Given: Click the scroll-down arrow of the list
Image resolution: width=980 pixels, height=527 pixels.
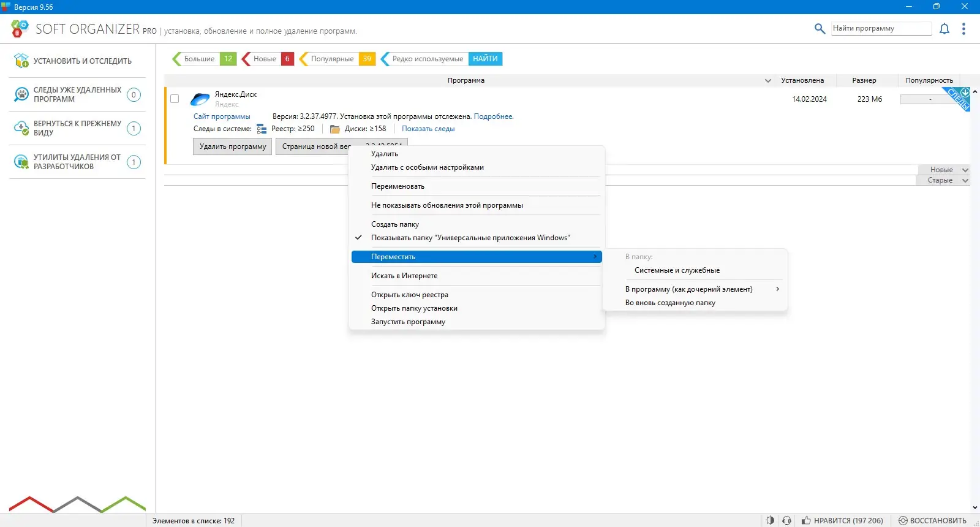Looking at the screenshot, I should point(975,507).
